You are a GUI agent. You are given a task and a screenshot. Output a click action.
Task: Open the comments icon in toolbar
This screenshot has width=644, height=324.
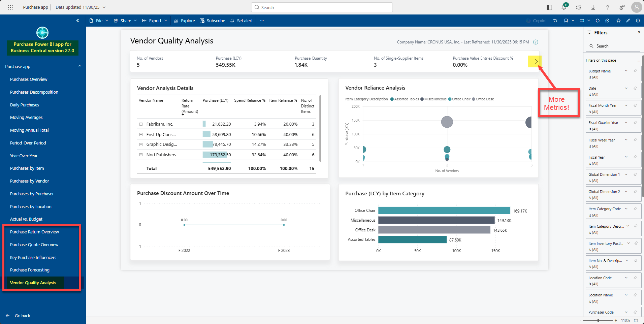tap(607, 21)
